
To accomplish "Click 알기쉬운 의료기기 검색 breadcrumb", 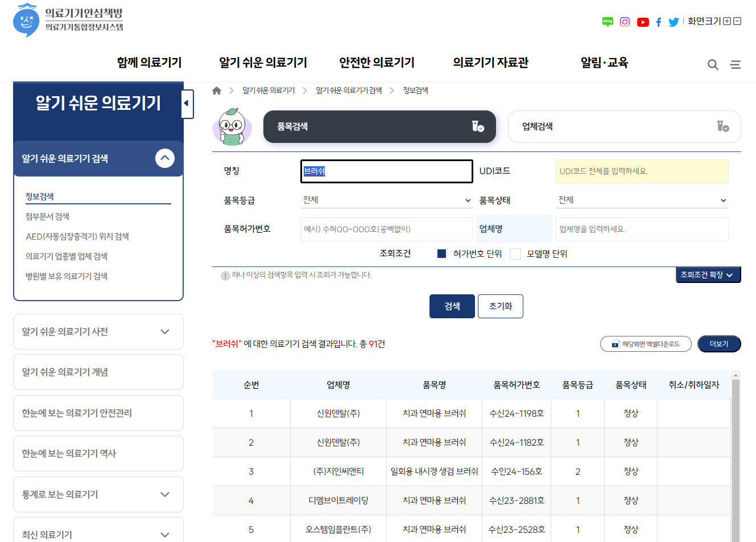I will point(349,91).
